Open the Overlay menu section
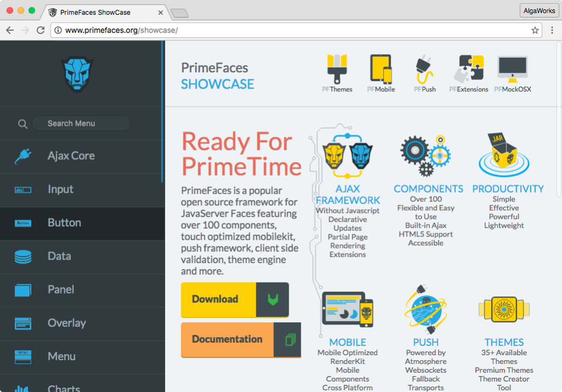562x392 pixels. coord(67,323)
